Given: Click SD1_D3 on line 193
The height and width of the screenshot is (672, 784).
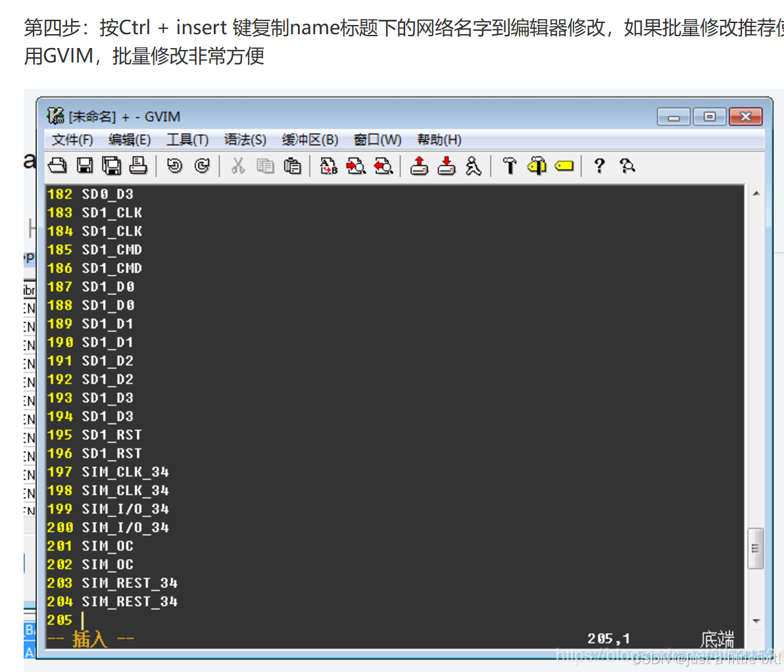Looking at the screenshot, I should (107, 398).
